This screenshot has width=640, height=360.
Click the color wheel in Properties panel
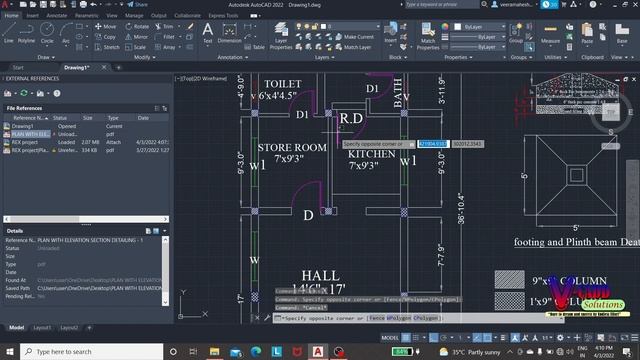(445, 27)
